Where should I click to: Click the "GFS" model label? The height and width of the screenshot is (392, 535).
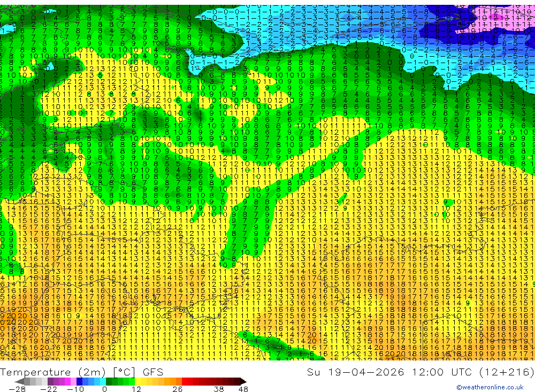tap(153, 372)
